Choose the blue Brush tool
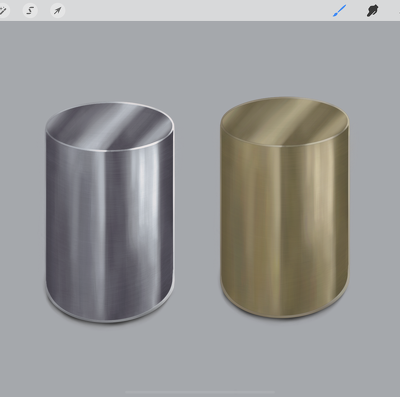 click(x=339, y=11)
